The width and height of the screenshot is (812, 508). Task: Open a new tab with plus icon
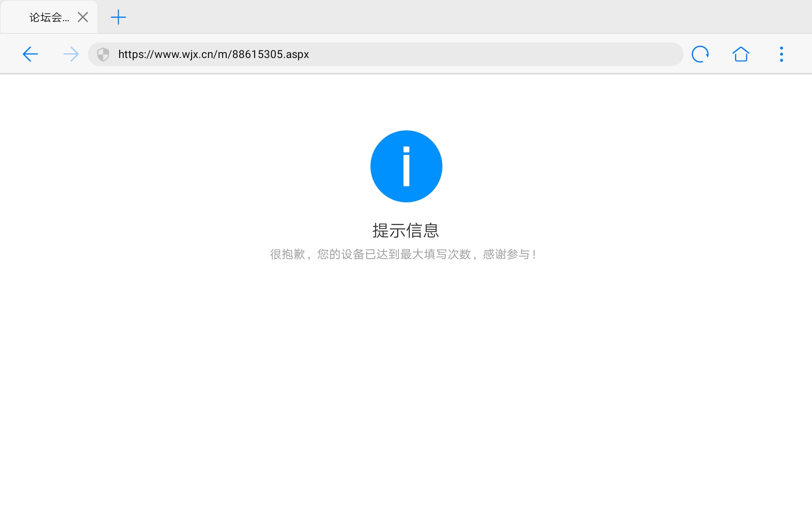point(118,17)
